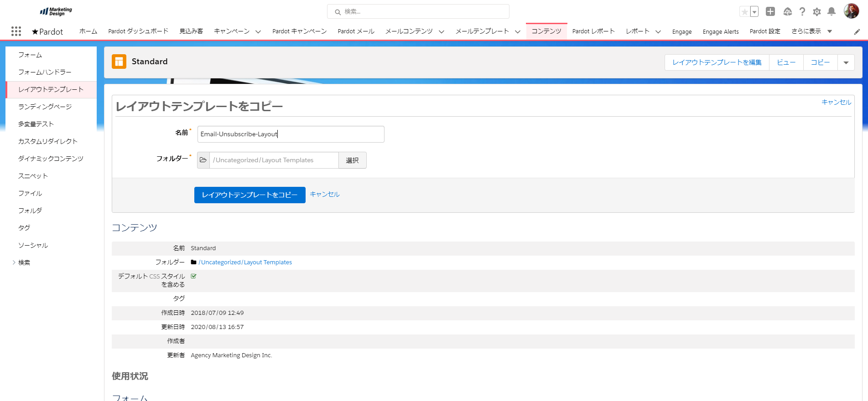Select ランディングページ in the sidebar
The image size is (868, 401).
(x=45, y=107)
